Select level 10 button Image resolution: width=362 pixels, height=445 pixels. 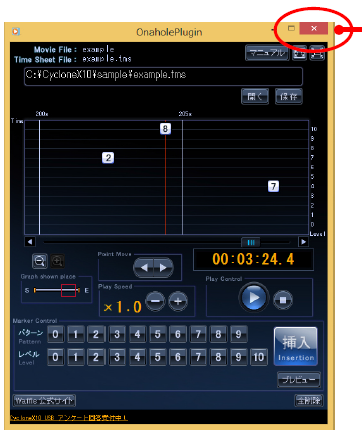[x=259, y=357]
